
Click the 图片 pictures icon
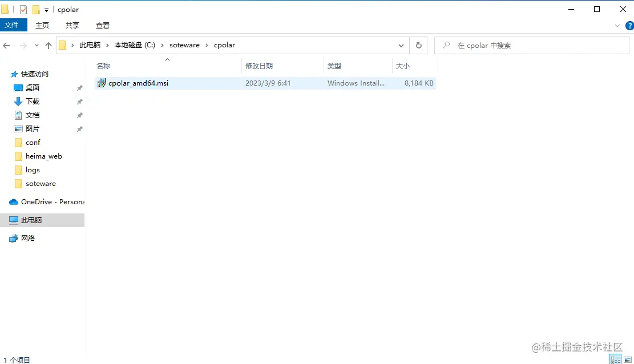point(18,129)
